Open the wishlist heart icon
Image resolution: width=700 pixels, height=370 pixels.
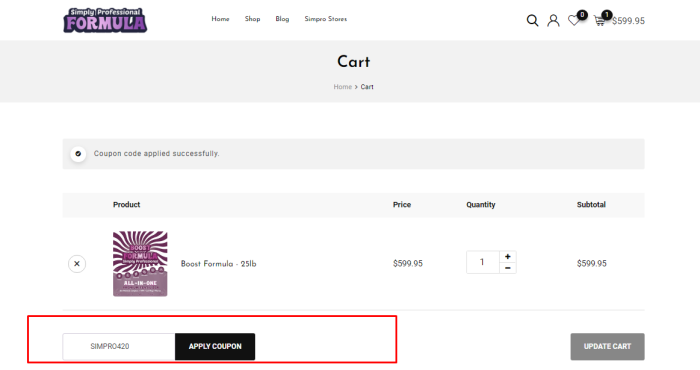pos(574,21)
